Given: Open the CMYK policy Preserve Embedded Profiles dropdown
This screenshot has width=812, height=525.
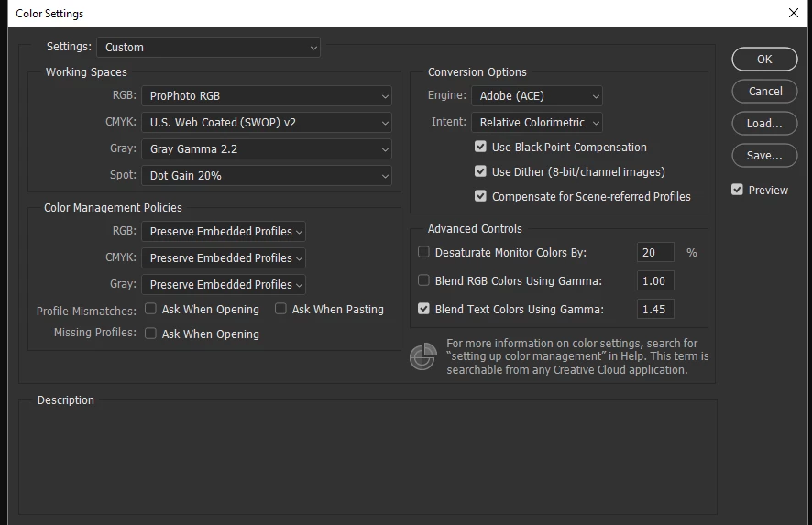Looking at the screenshot, I should (x=224, y=257).
